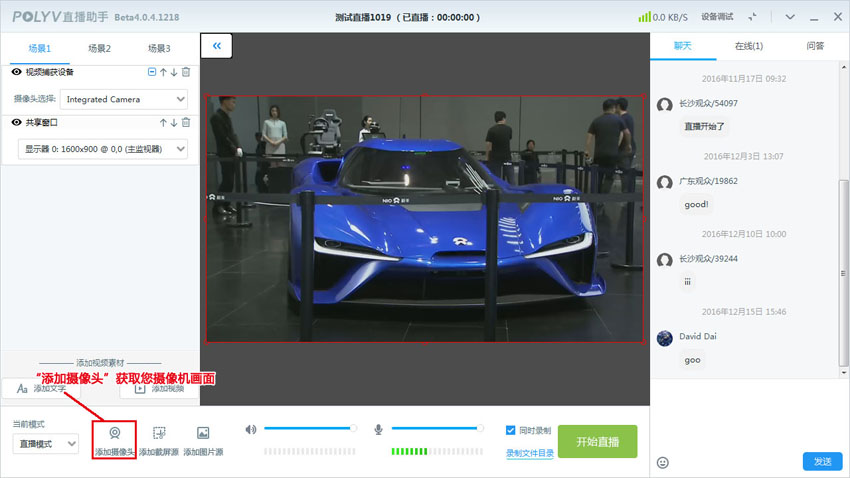Expand the 显示器 0 monitor selection dropdown

104,149
